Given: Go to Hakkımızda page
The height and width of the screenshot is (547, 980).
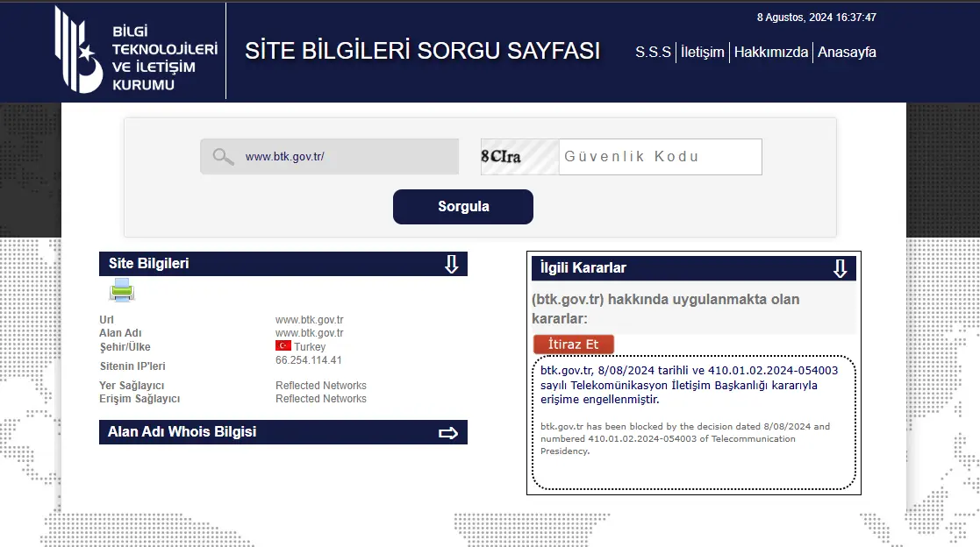Looking at the screenshot, I should [x=771, y=52].
